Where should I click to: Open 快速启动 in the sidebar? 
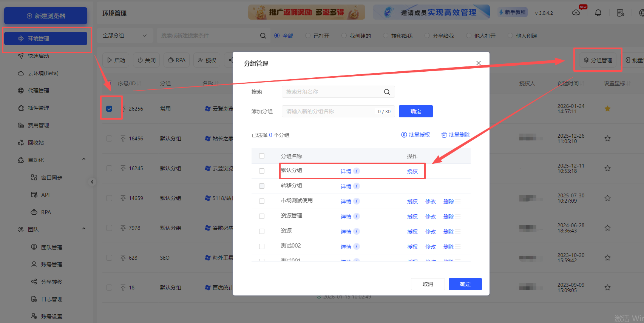pos(39,56)
